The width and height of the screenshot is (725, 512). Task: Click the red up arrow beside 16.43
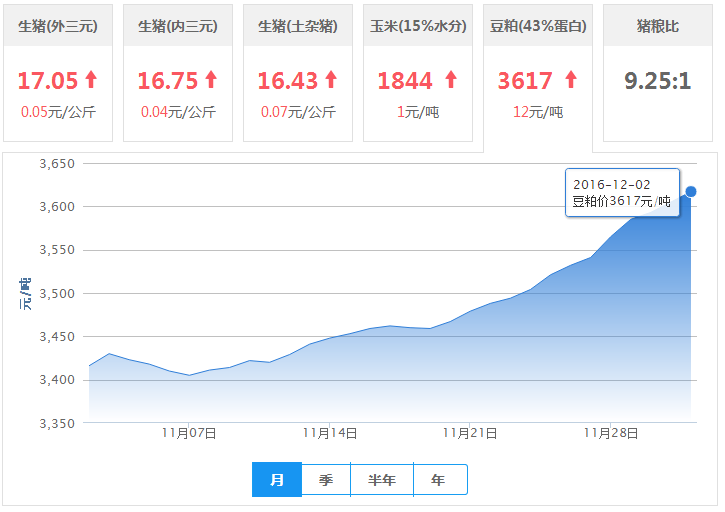pyautogui.click(x=331, y=79)
